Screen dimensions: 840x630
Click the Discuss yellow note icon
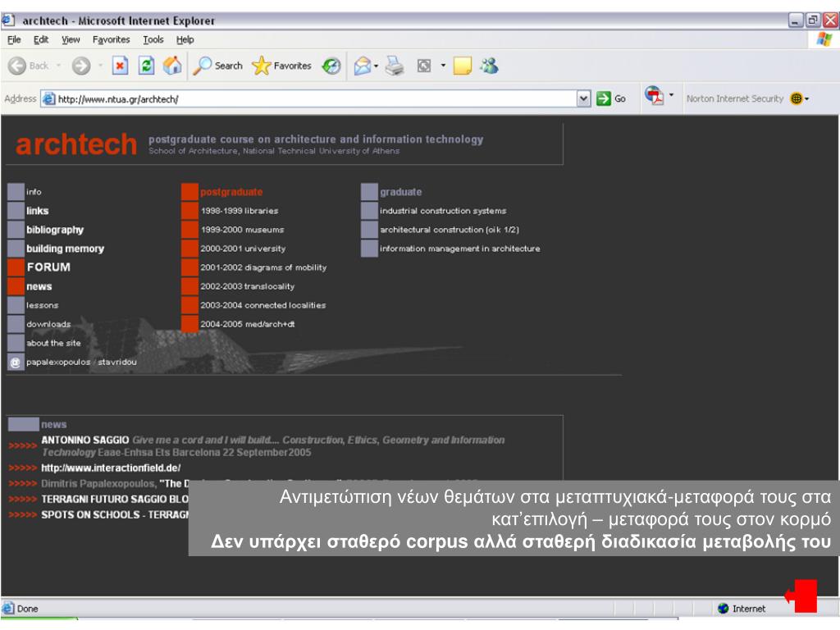tap(463, 66)
